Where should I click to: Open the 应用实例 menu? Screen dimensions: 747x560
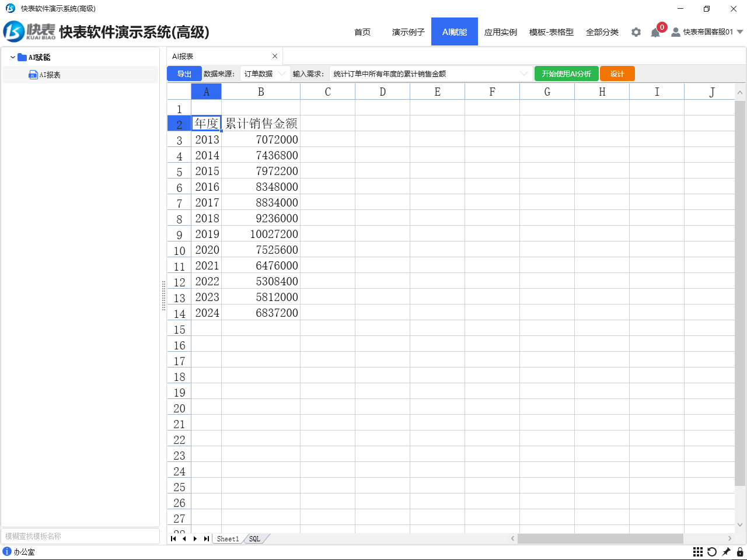pyautogui.click(x=501, y=32)
